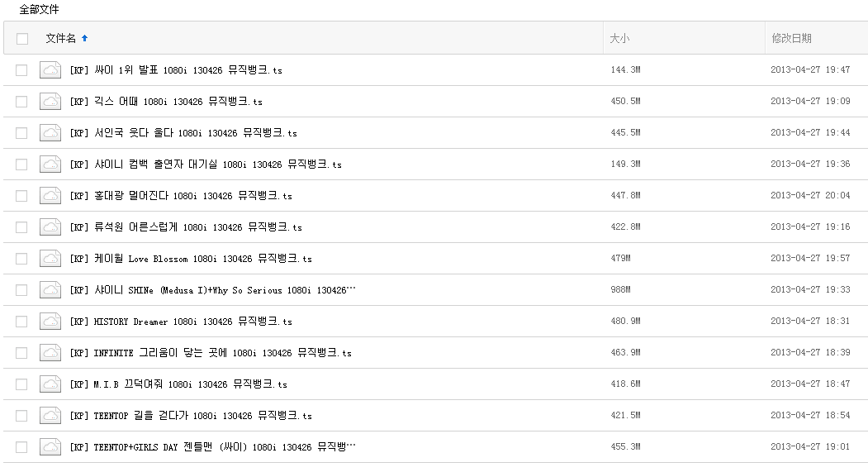
Task: Click file icon for 홍대광 멀어진다
Action: 51,196
